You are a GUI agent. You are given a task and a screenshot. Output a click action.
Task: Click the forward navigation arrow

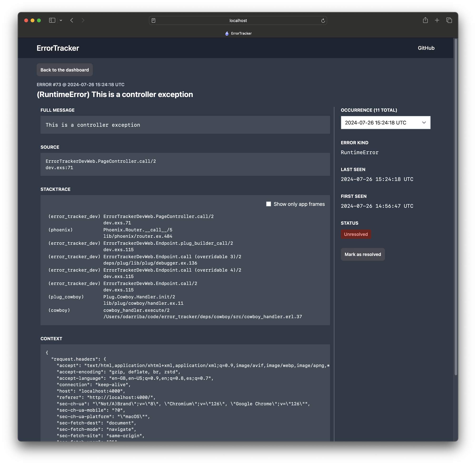[x=83, y=20]
